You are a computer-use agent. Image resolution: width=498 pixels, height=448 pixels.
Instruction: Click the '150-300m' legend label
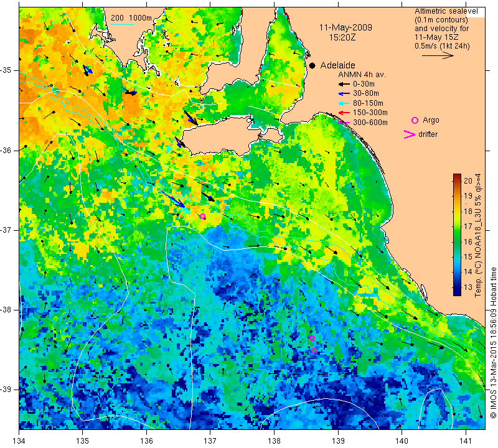(370, 113)
